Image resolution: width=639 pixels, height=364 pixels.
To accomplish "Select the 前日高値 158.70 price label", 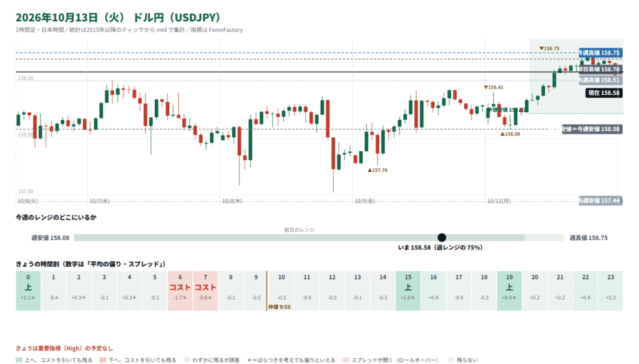I will pos(600,69).
